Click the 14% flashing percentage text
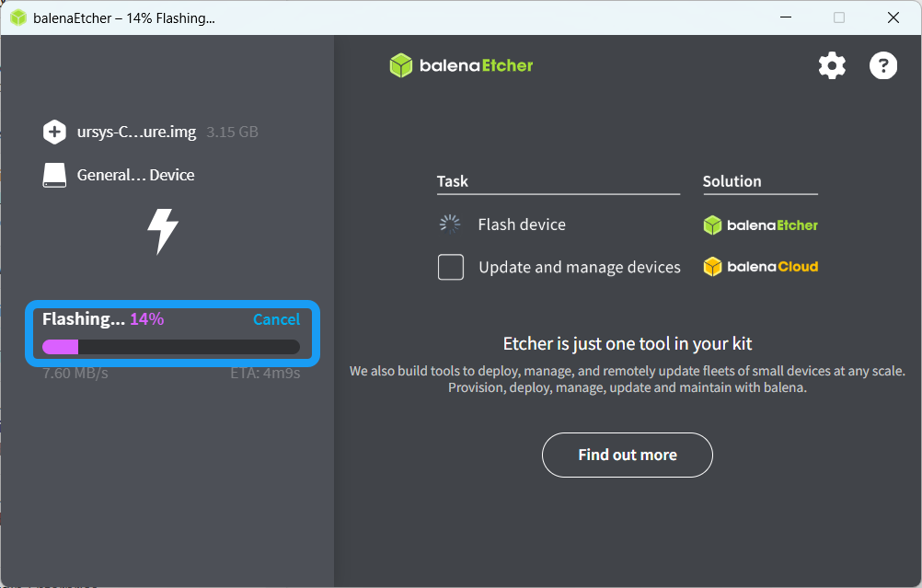Image resolution: width=922 pixels, height=588 pixels. tap(146, 319)
